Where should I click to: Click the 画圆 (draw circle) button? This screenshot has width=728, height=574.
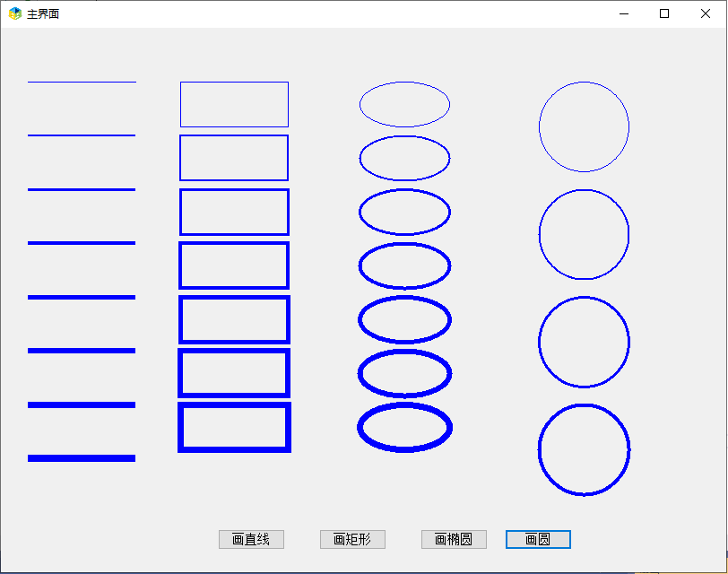click(x=538, y=539)
